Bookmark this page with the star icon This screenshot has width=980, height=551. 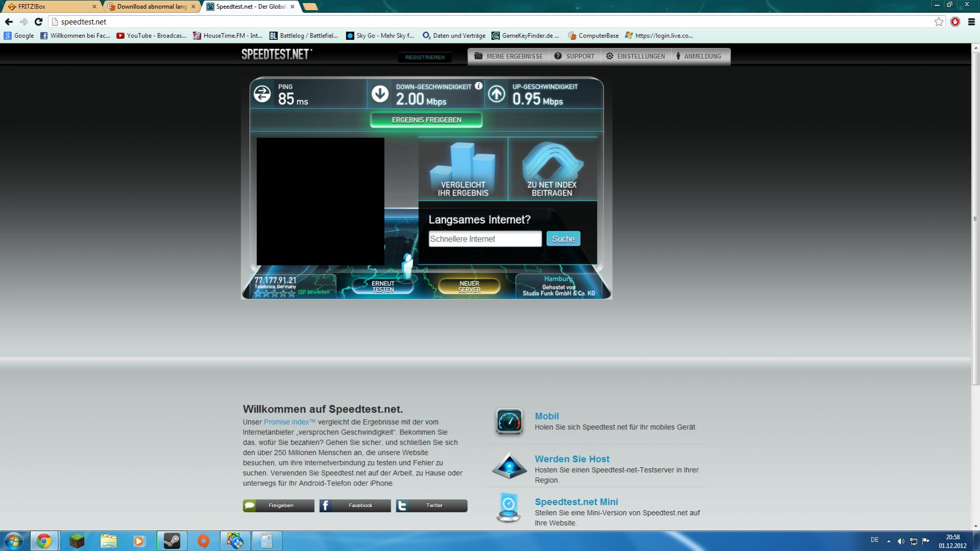(x=939, y=22)
